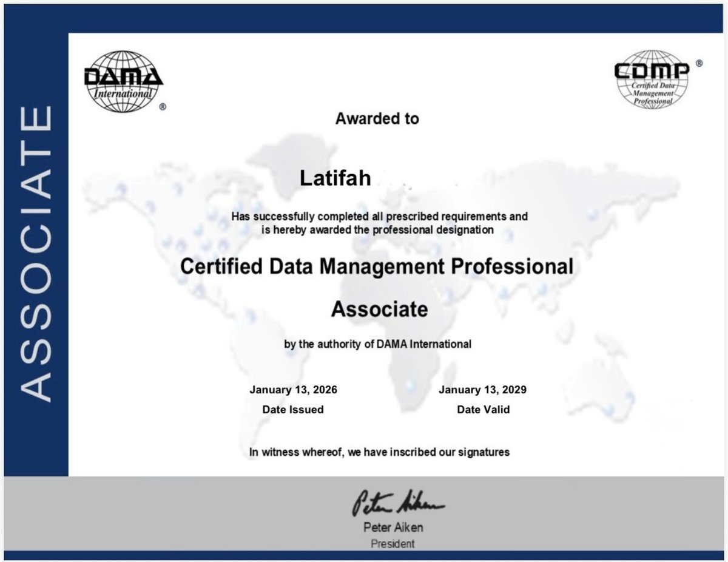Click the CDMP globe logo
Viewport: 728px width, 562px height.
653,78
